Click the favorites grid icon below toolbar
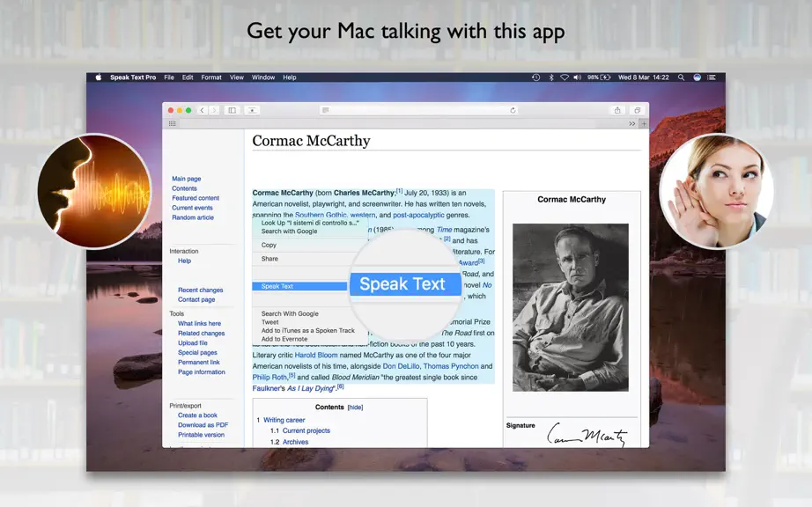The height and width of the screenshot is (507, 812). (x=173, y=123)
